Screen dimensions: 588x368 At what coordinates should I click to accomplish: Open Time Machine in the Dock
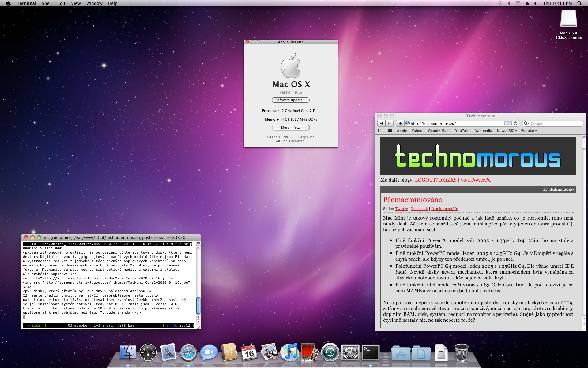[330, 353]
